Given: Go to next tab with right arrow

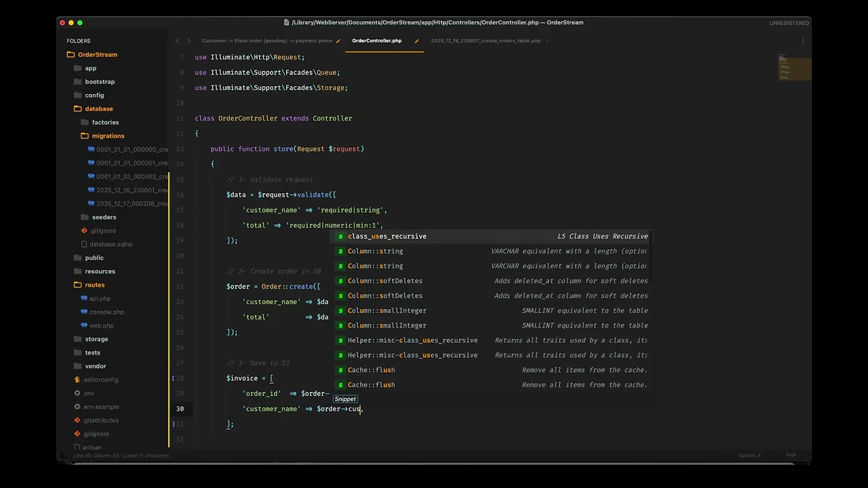Looking at the screenshot, I should click(x=189, y=41).
